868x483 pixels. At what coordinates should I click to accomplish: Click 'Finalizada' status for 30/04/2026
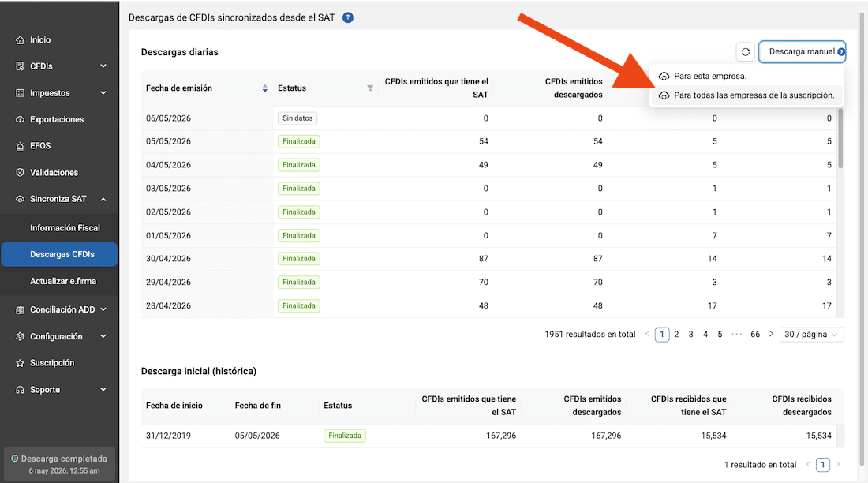[x=299, y=259]
